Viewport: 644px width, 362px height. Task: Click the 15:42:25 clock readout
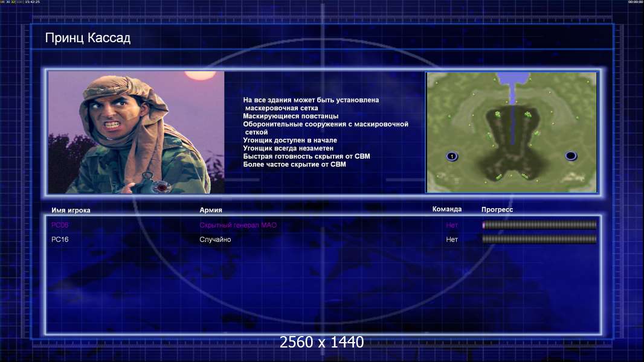(x=33, y=2)
